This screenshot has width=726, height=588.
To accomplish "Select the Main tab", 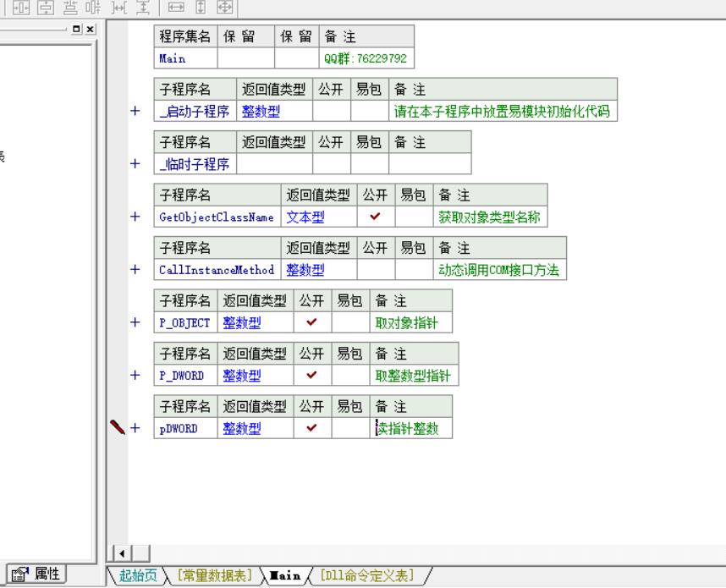I will coord(285,575).
